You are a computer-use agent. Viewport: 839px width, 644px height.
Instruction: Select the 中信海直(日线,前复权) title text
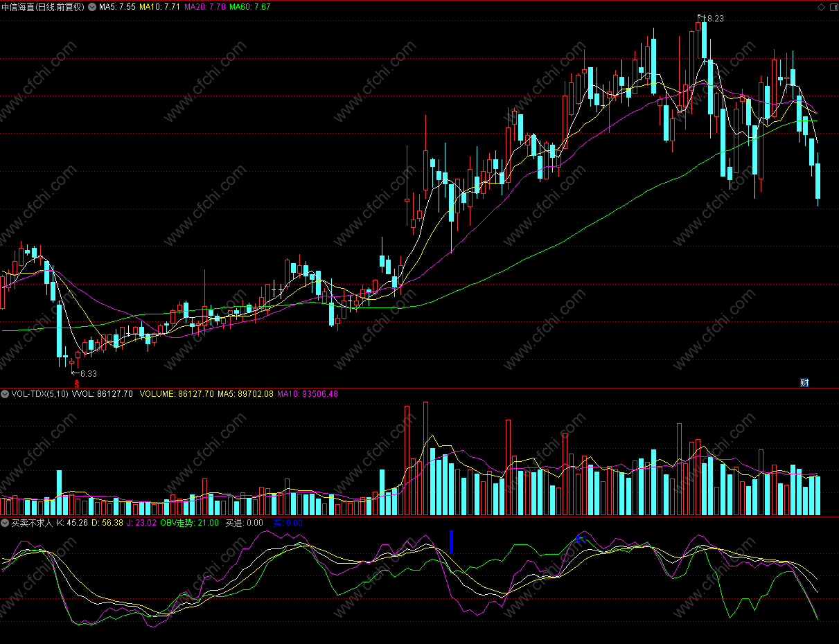point(43,7)
